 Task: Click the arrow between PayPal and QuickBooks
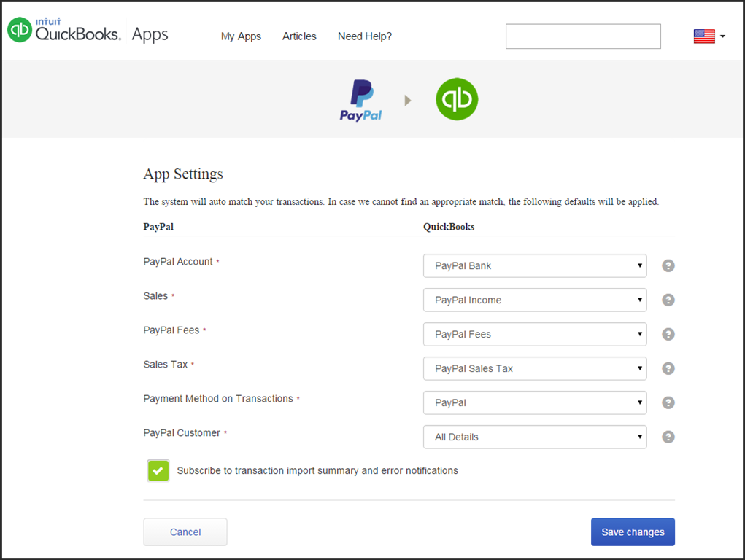coord(408,100)
